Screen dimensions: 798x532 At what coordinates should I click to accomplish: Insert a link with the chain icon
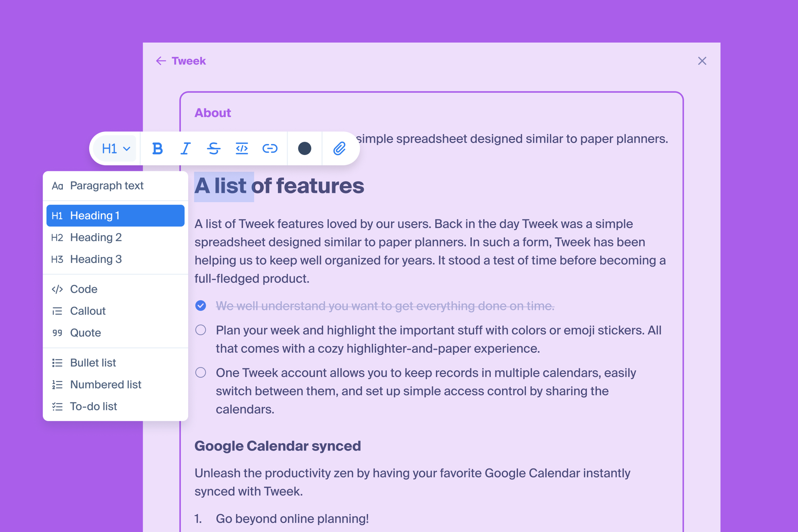270,149
